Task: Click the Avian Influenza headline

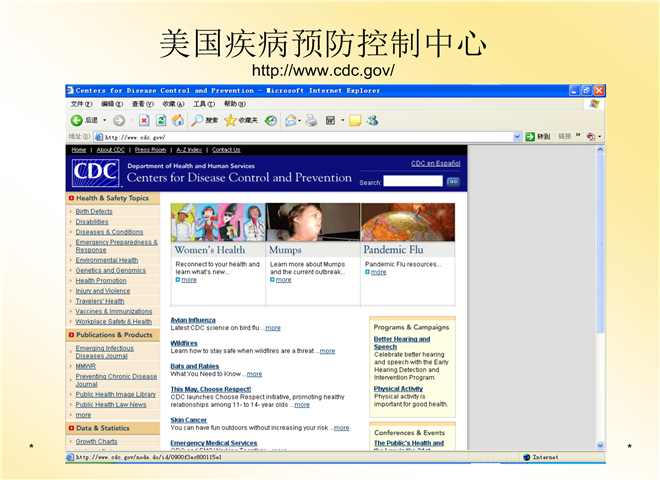Action: click(193, 320)
